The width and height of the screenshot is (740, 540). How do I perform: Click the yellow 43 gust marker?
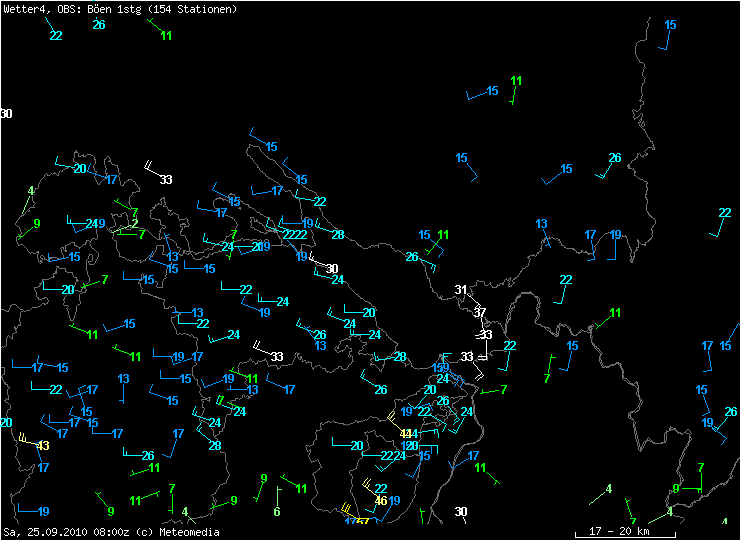pos(42,446)
